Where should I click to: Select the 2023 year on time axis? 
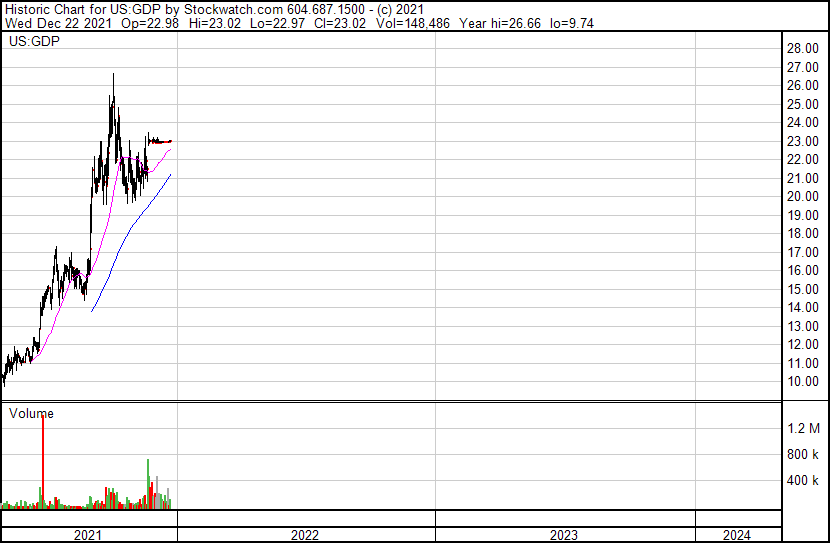coord(564,535)
